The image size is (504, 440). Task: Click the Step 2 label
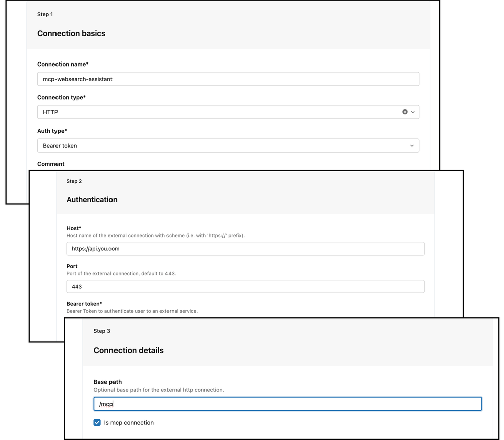click(74, 181)
